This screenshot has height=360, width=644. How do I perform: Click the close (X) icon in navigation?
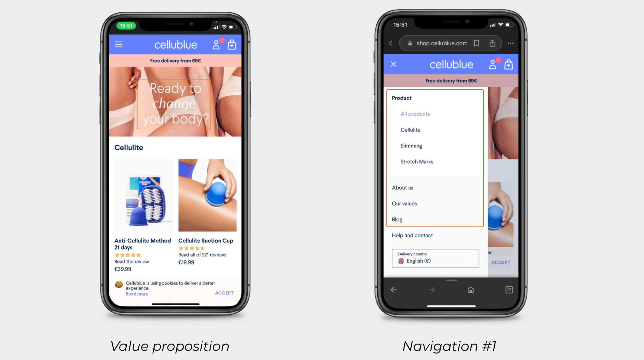tap(394, 64)
